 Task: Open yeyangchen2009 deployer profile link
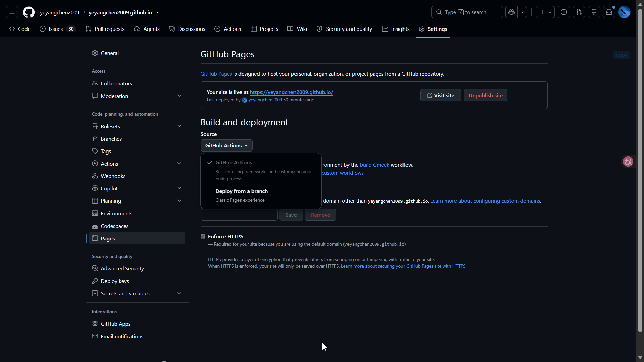(x=265, y=100)
